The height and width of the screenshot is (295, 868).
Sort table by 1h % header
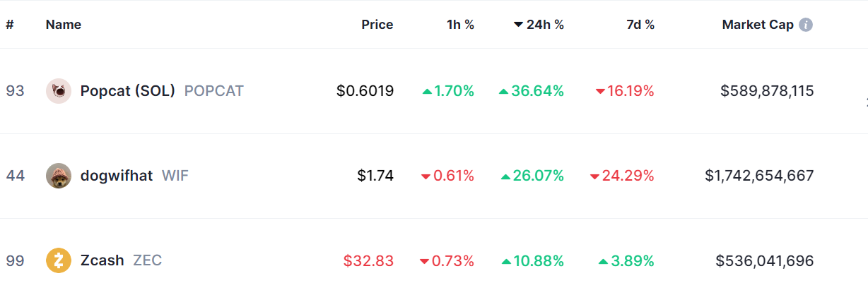(x=460, y=25)
